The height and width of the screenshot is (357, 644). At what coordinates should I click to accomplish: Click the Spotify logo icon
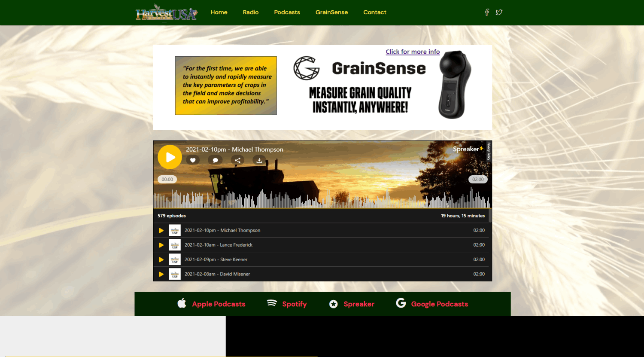pyautogui.click(x=272, y=303)
